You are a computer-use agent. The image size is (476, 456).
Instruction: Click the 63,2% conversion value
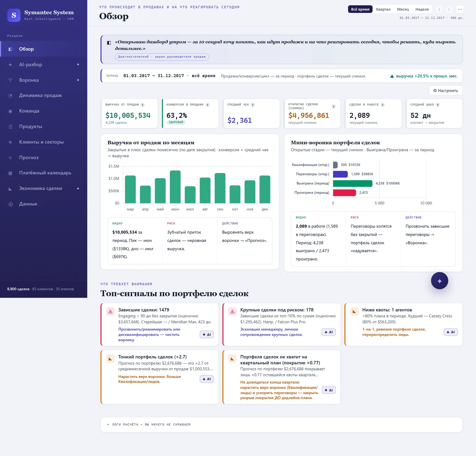[x=177, y=115]
